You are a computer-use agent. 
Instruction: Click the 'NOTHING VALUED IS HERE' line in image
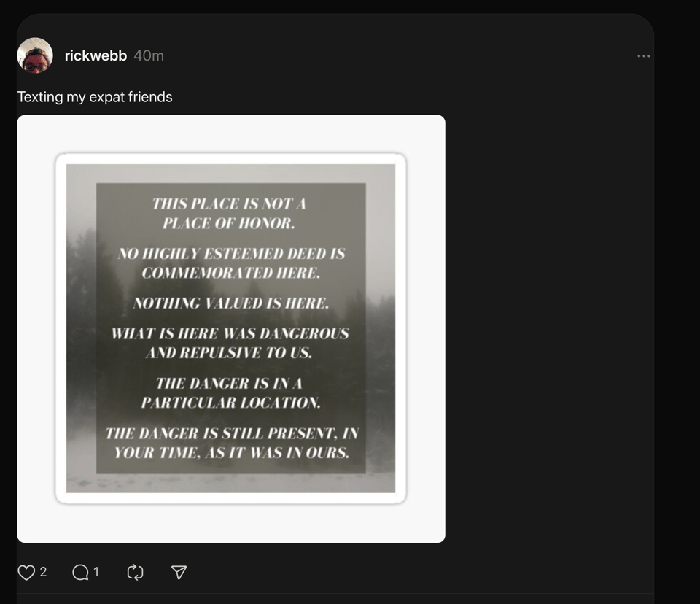[x=230, y=303]
